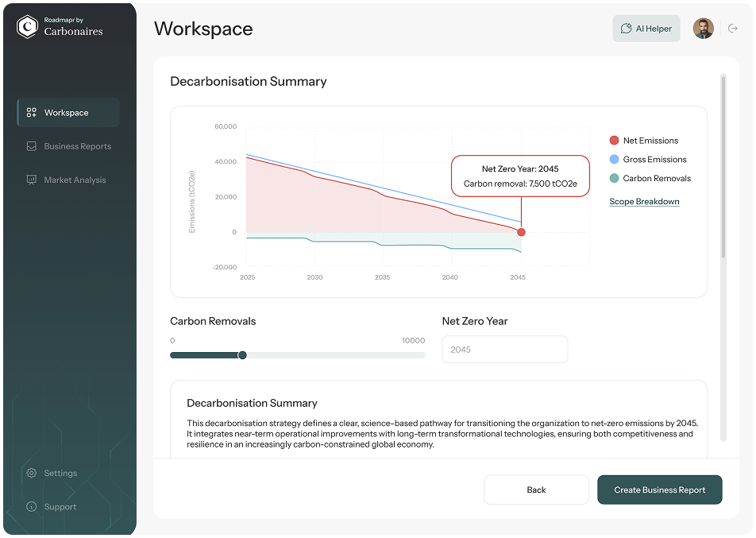Viewport: 756px width, 538px height.
Task: Click the Market Analysis presentation icon
Action: [32, 180]
